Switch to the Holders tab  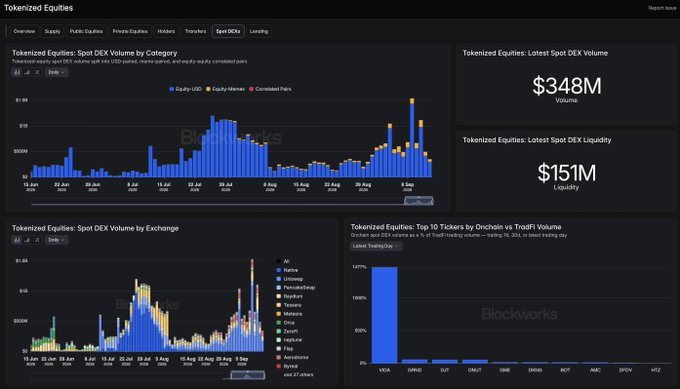(166, 31)
